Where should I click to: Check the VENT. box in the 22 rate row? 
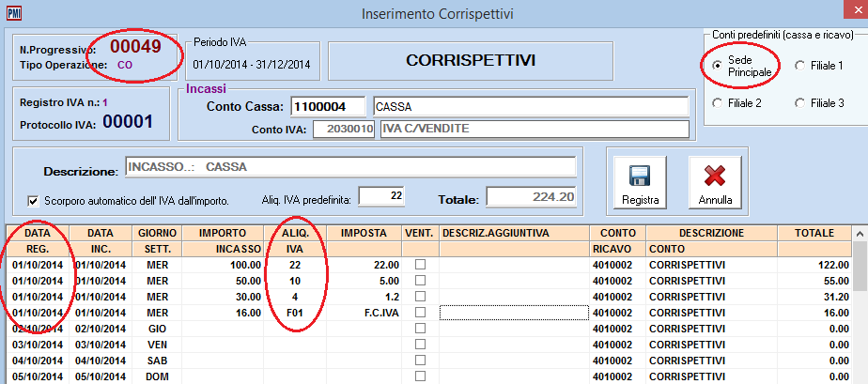[420, 266]
